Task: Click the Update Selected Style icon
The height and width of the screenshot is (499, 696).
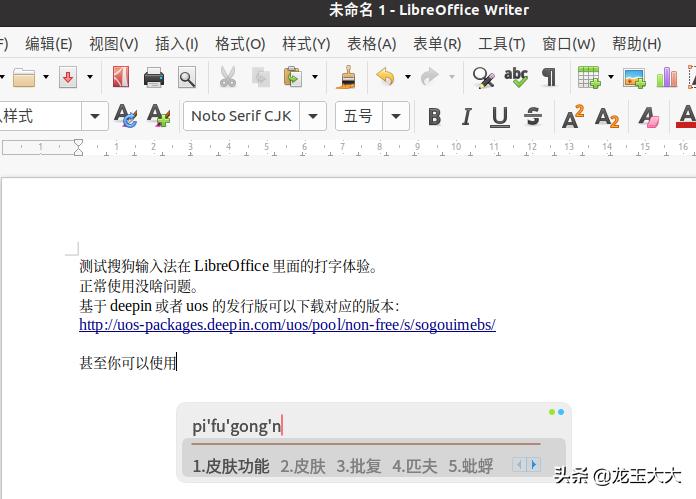Action: click(x=126, y=116)
